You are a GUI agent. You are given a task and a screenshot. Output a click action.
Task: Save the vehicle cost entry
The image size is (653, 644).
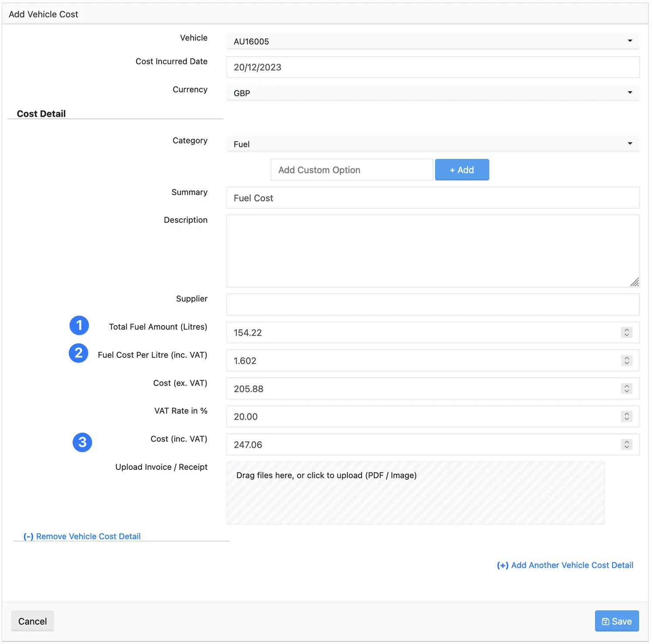pyautogui.click(x=616, y=621)
